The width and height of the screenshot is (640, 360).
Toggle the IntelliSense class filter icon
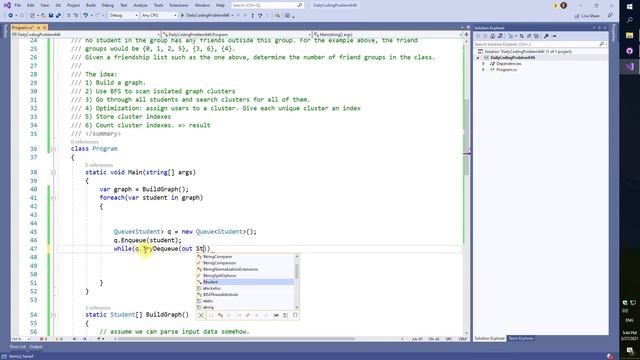click(x=220, y=315)
